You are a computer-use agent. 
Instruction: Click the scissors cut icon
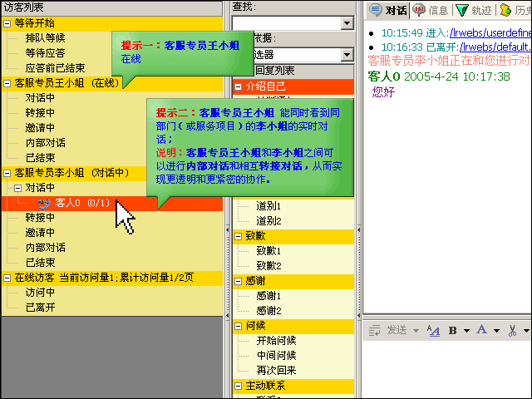pyautogui.click(x=513, y=331)
